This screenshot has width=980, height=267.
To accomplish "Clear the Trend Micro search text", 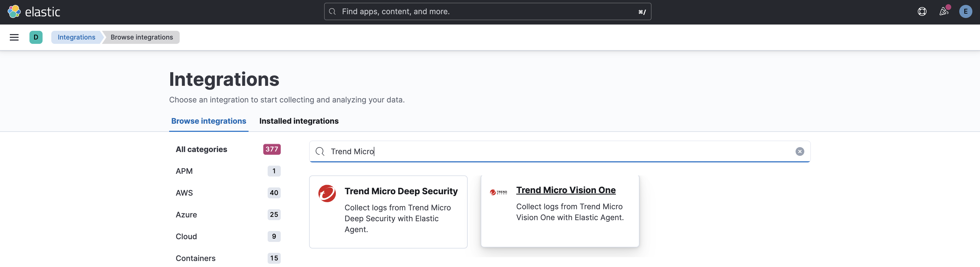I will [x=800, y=151].
